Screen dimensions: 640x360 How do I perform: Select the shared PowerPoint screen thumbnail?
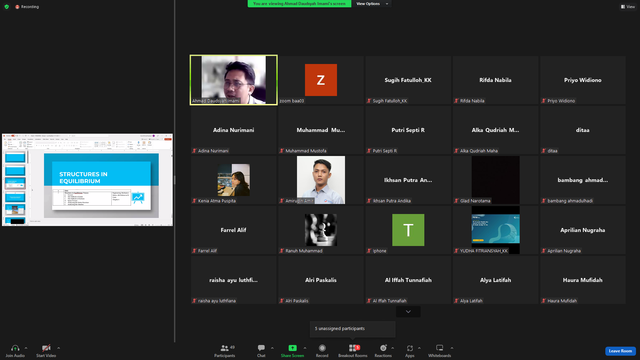[87, 180]
